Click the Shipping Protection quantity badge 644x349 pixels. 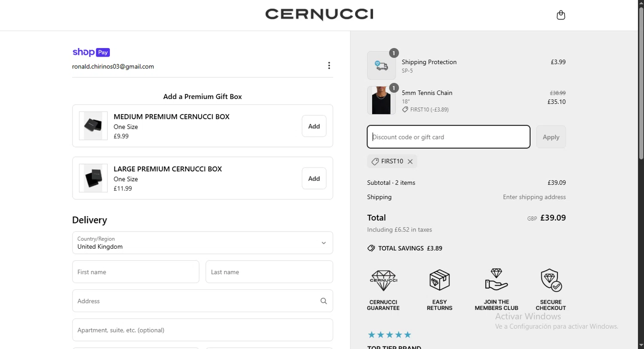click(x=394, y=53)
